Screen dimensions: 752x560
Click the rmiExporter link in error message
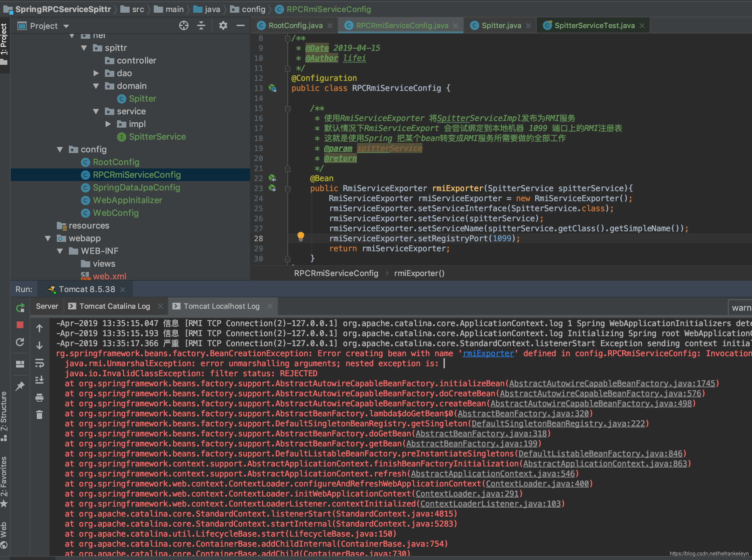coord(488,354)
